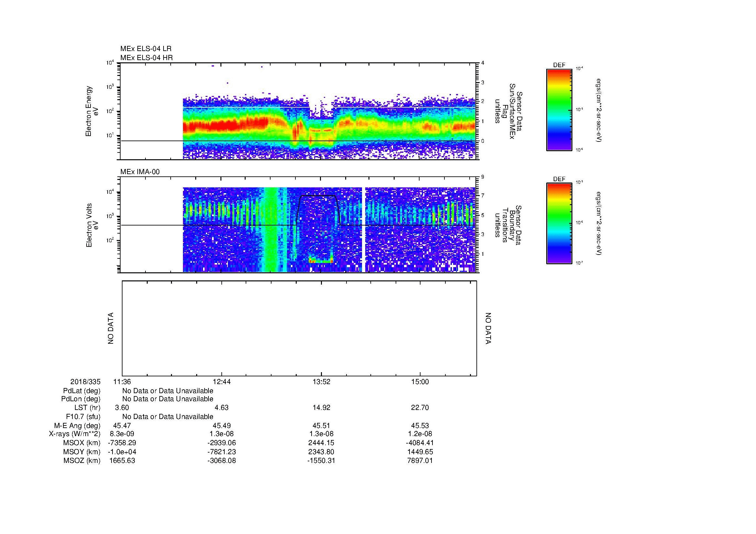This screenshot has width=756, height=534.
Task: Click MSOZ value -1550.31
Action: point(321,461)
